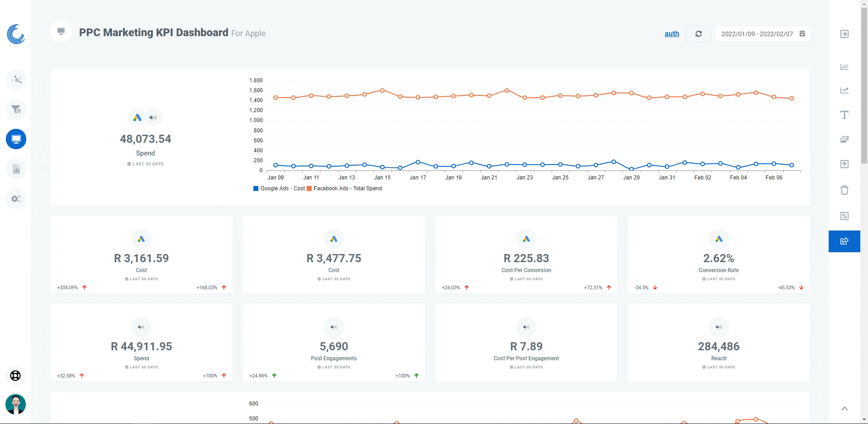Select the dashboard monitor icon in sidebar

click(16, 139)
